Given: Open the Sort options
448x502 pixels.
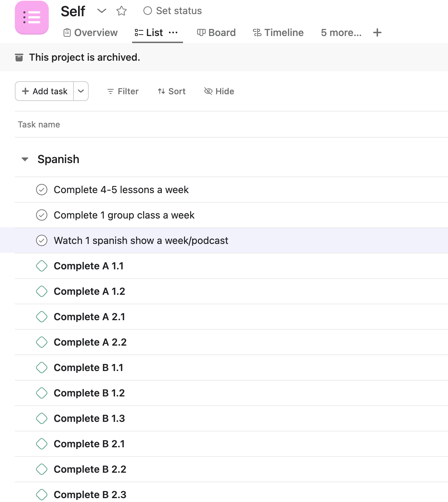Looking at the screenshot, I should tap(172, 91).
